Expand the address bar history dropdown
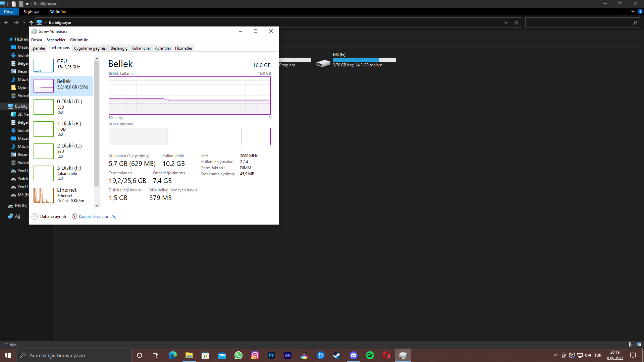 506,23
